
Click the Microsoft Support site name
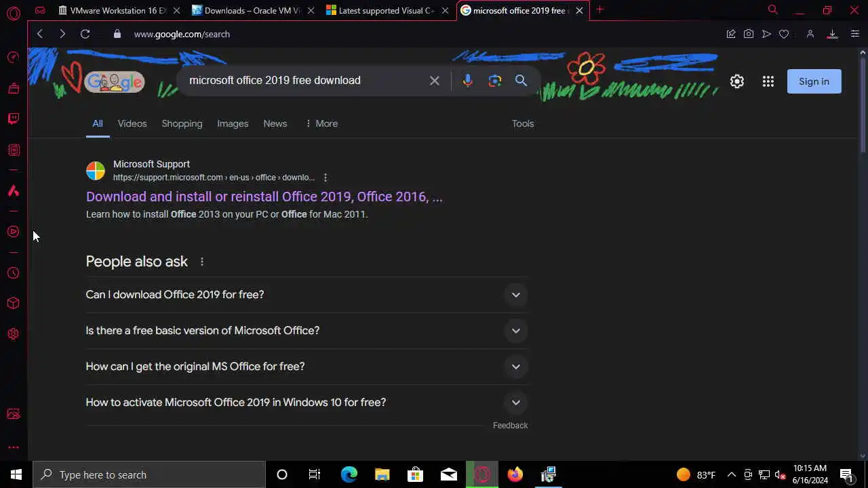[151, 164]
